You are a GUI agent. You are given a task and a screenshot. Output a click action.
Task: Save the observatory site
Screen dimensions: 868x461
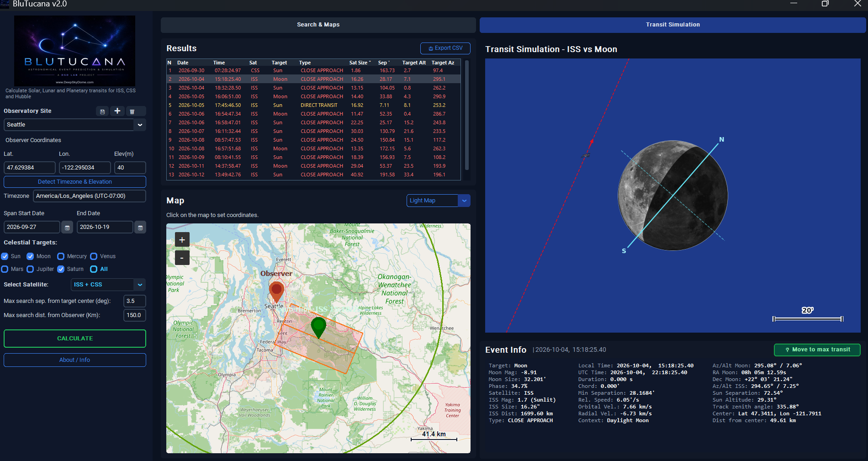click(102, 111)
